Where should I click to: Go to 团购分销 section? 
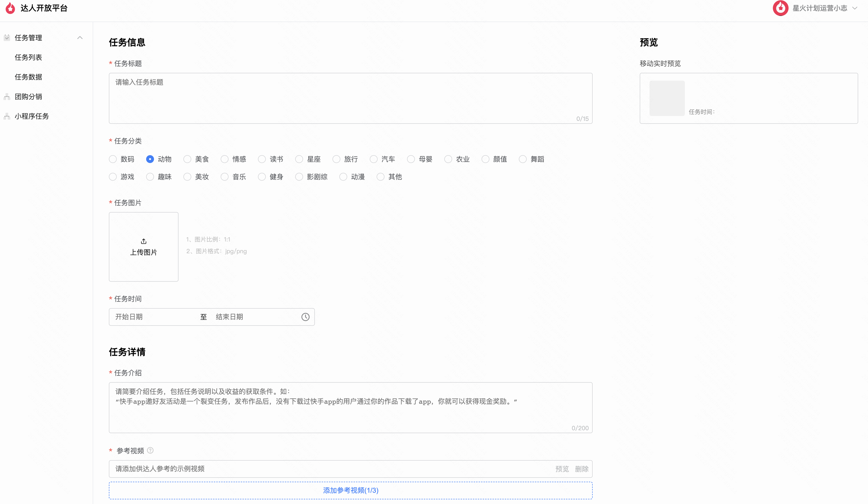[x=28, y=96]
